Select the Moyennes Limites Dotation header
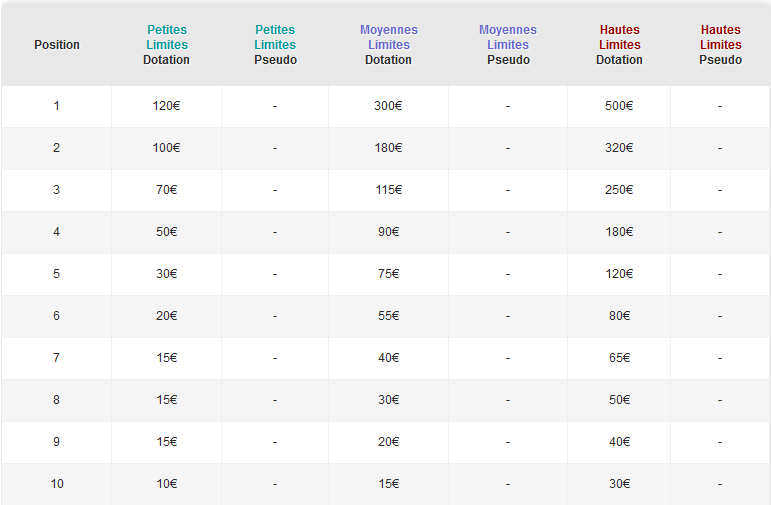Image resolution: width=771 pixels, height=505 pixels. tap(388, 45)
